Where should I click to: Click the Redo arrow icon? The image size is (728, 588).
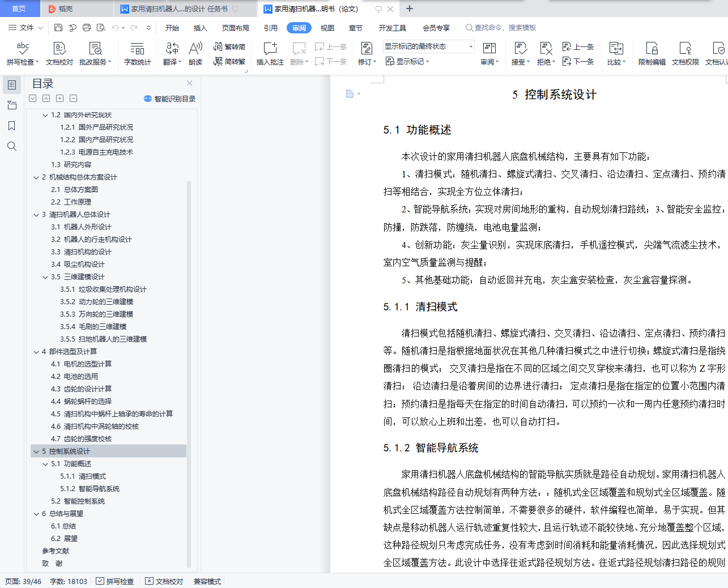coord(134,28)
